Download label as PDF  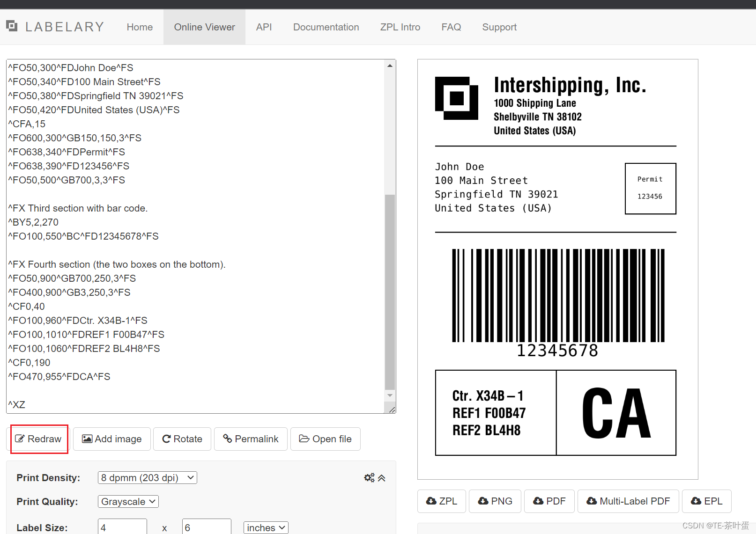[x=549, y=501]
